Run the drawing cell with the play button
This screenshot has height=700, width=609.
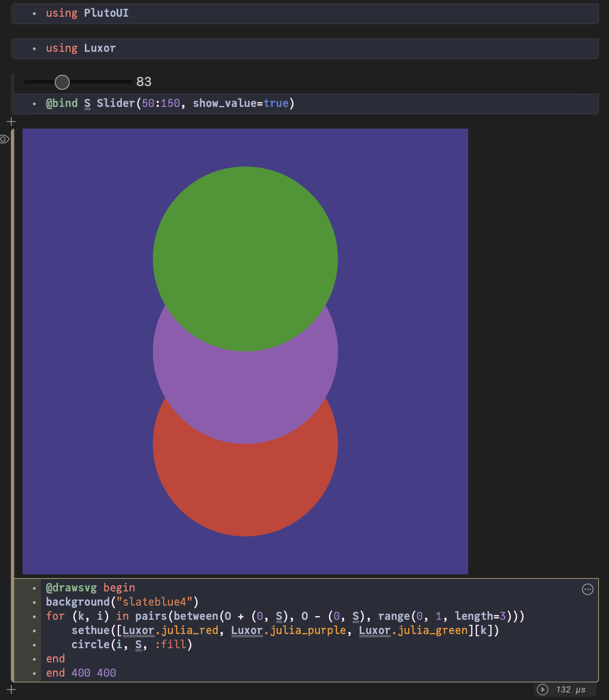(x=542, y=690)
